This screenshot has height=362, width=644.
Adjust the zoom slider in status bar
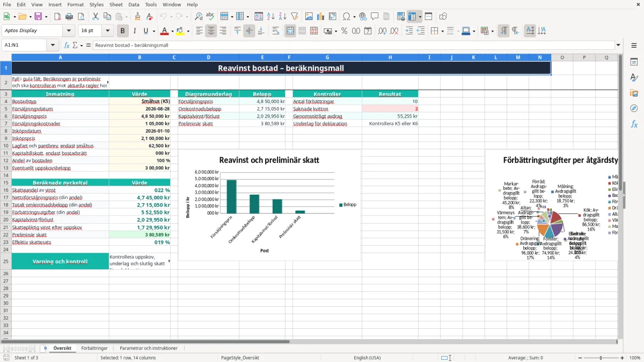coord(601,358)
